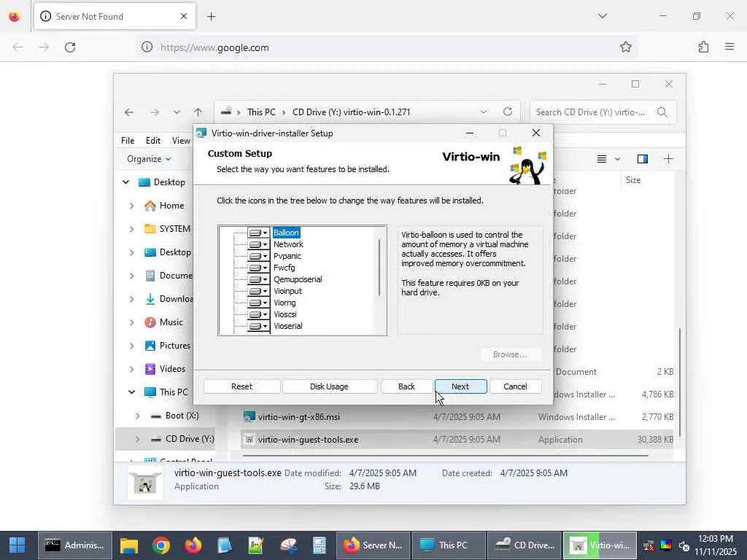
Task: Click the Explorer search magnifier icon
Action: coord(662,112)
